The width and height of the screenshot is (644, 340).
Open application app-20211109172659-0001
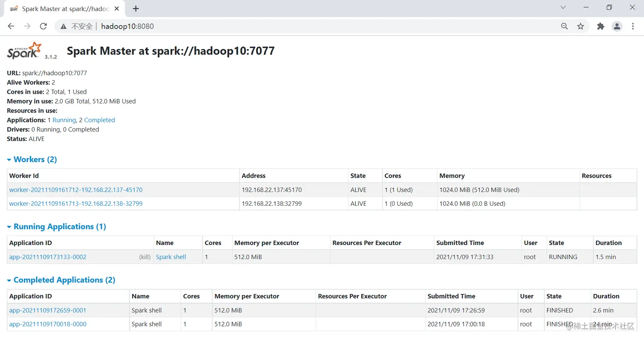pos(48,310)
